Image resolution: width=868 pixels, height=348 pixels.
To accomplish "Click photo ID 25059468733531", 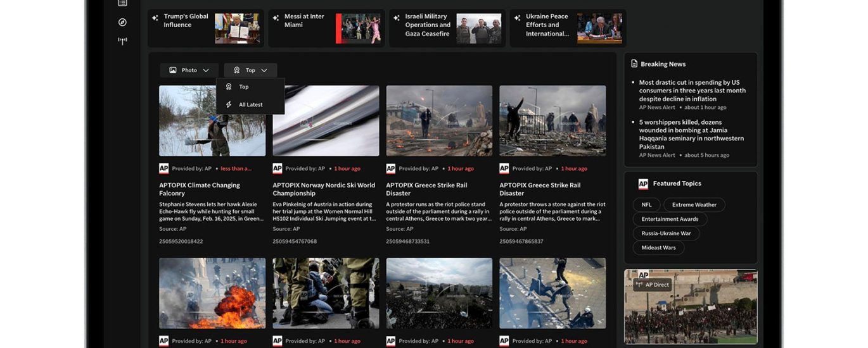I will pyautogui.click(x=408, y=241).
